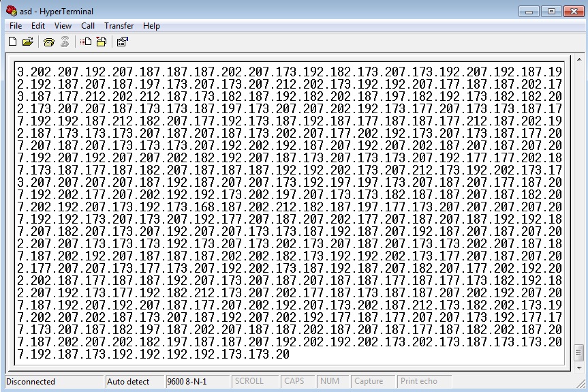Screen dimensions: 588x392
Task: Minimize the HyperTerminal window
Action: 529,12
